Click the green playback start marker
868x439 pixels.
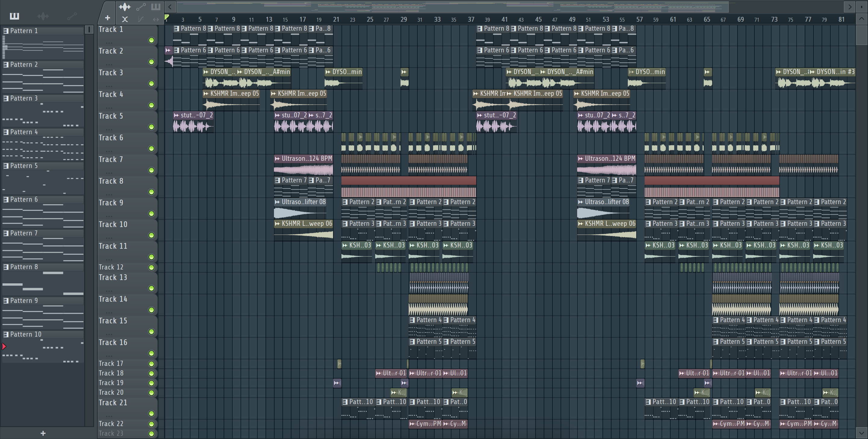point(167,17)
